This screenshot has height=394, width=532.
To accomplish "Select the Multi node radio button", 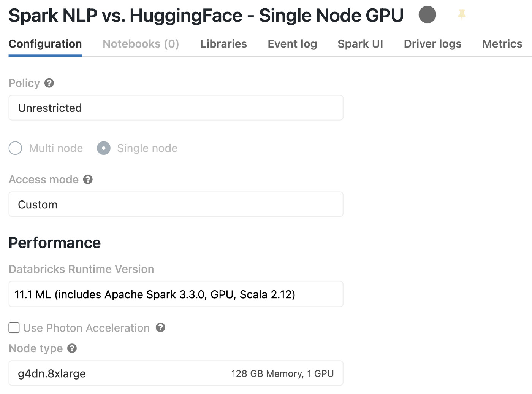I will point(16,148).
